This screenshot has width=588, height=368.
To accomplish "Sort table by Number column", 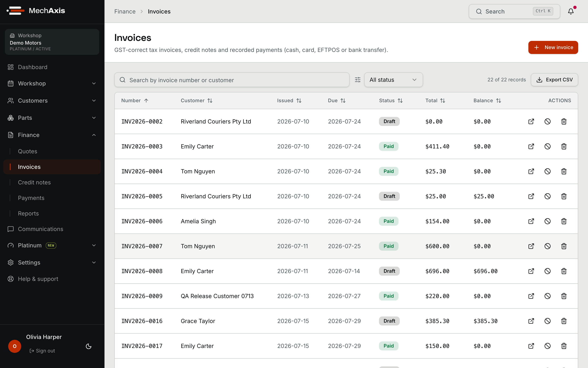I will pos(135,101).
